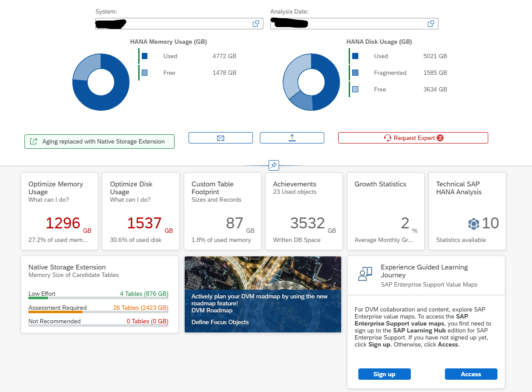
Task: Click the Access button
Action: (x=471, y=374)
